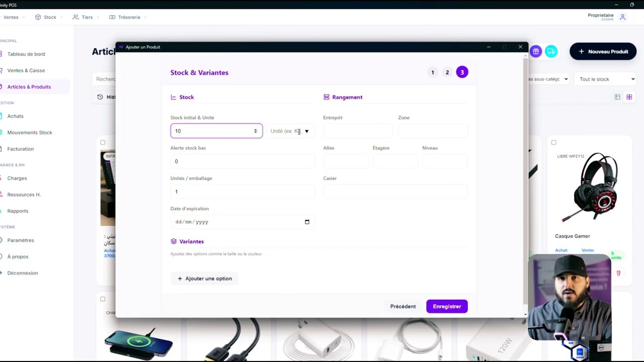Screen dimensions: 644x362
Task: Close the Ajouter un Produit dialog
Action: click(x=520, y=47)
